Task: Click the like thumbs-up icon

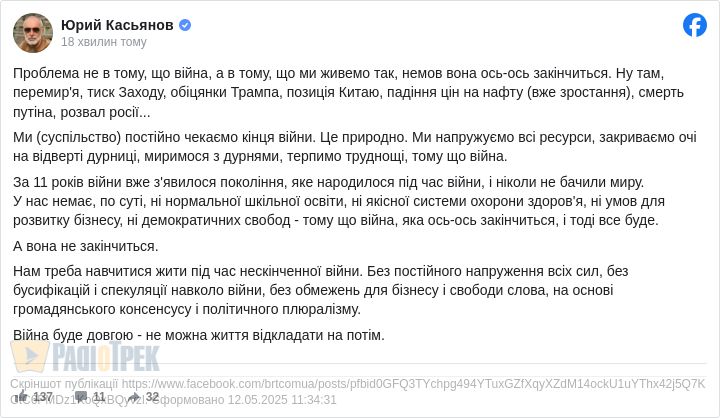Action: click(21, 397)
